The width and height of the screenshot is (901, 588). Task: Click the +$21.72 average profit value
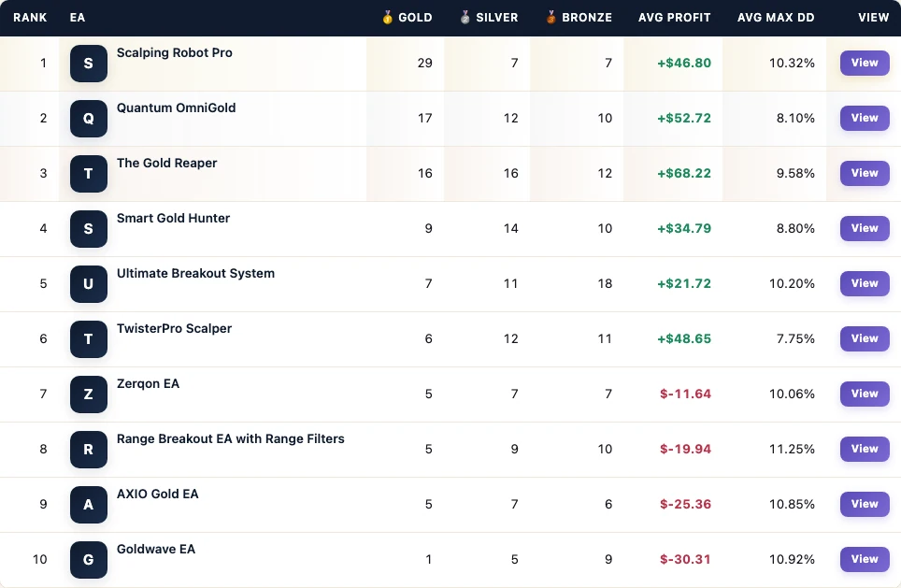684,284
